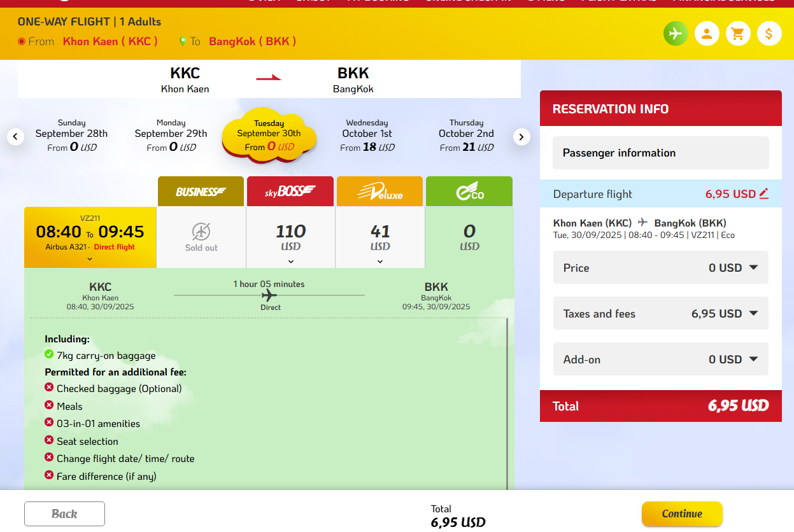Select Tuesday September 30th date
Image resolution: width=794 pixels, height=532 pixels.
point(269,135)
